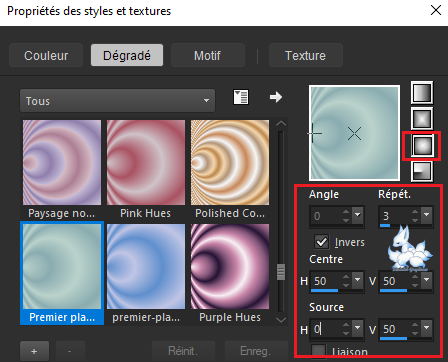Open the Centre H value dropdown
Viewport: 448px width, 362px height.
[358, 281]
